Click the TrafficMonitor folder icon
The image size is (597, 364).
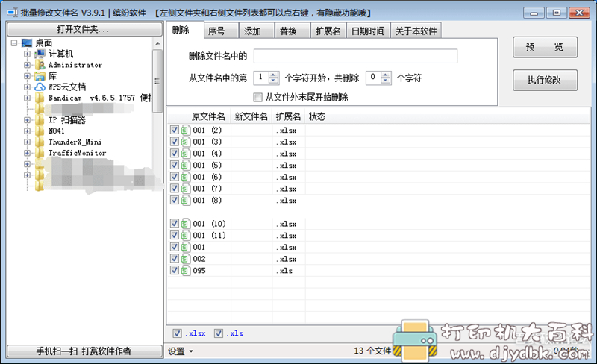point(40,153)
